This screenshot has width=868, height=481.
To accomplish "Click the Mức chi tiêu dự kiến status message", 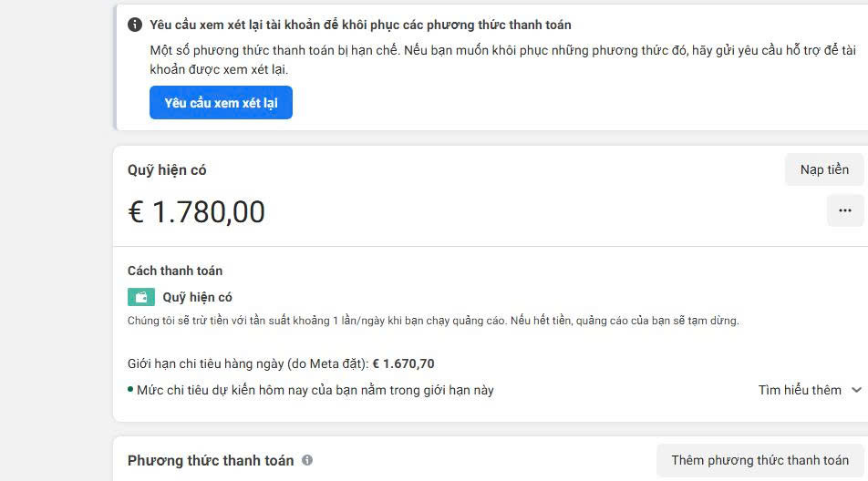I will coord(315,390).
